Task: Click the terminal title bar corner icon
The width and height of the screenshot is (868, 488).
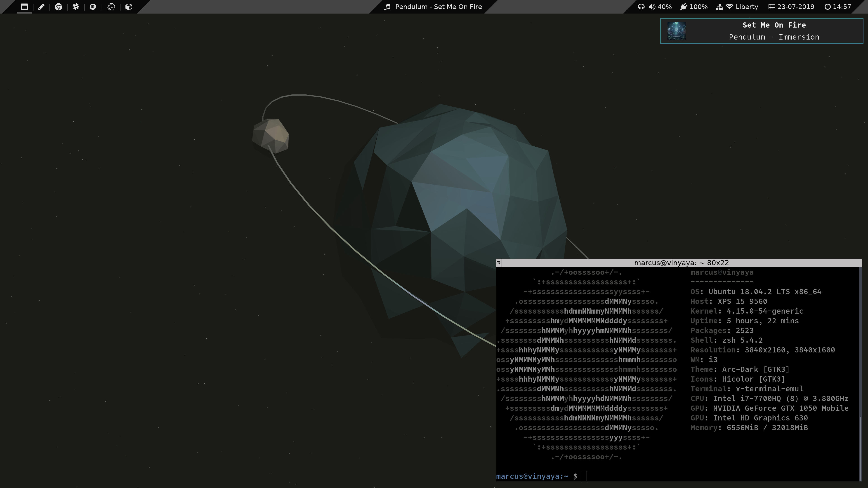Action: (x=498, y=263)
